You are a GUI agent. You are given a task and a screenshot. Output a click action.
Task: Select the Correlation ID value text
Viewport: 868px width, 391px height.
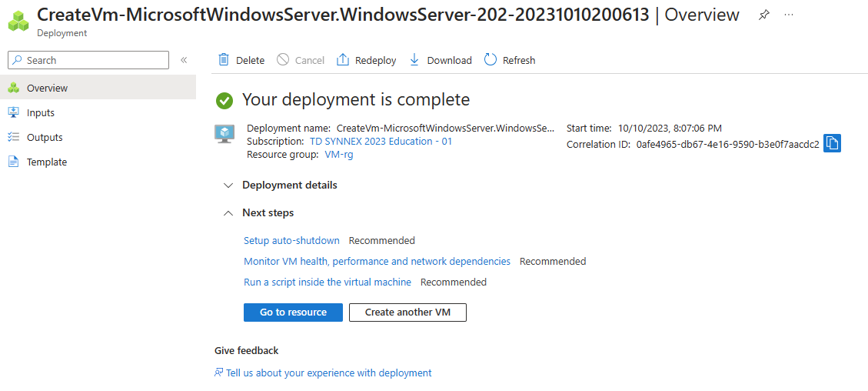[727, 144]
